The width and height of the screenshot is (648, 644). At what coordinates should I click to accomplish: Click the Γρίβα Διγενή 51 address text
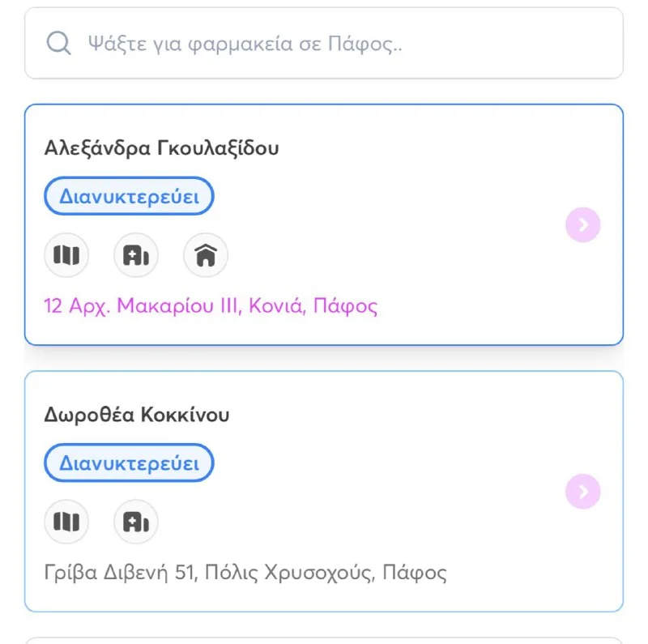(245, 573)
